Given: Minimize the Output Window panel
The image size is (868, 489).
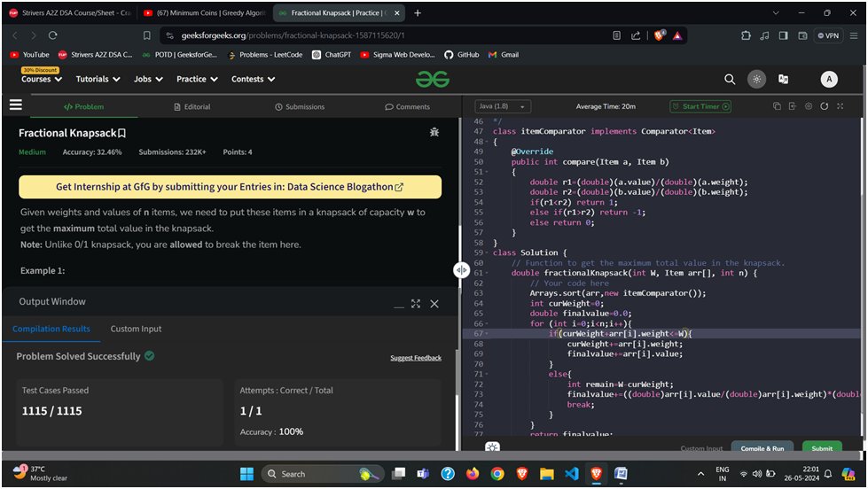Looking at the screenshot, I should coord(399,306).
